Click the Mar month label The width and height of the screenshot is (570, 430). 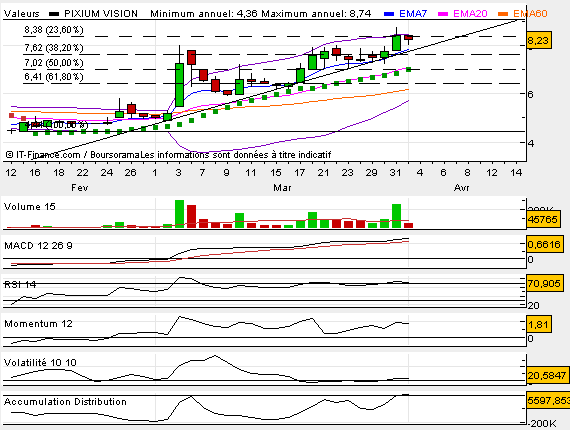[282, 188]
